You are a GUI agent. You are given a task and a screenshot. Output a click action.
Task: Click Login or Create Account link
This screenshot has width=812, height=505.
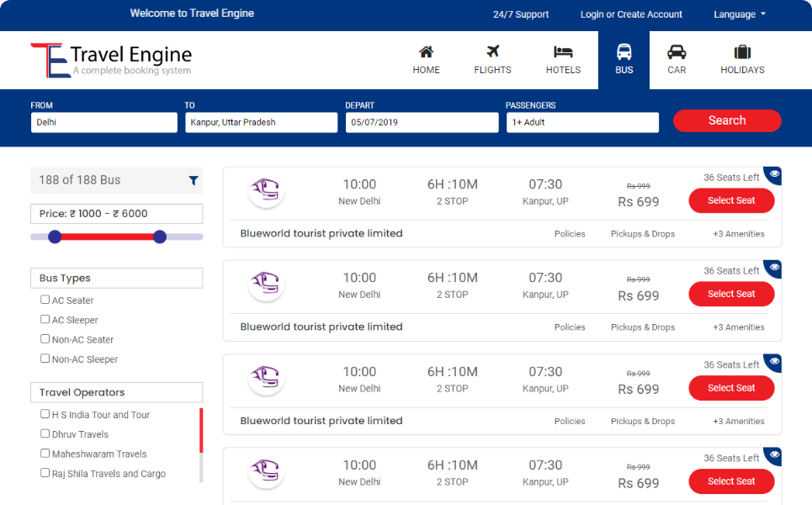(631, 14)
